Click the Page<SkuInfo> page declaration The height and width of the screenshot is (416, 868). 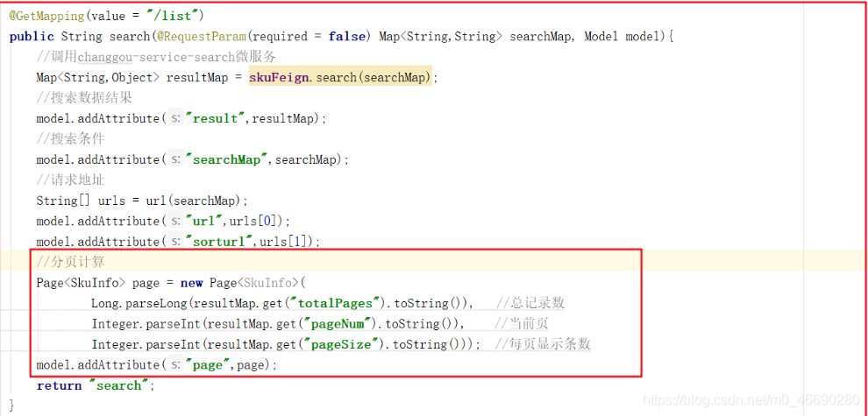click(98, 283)
